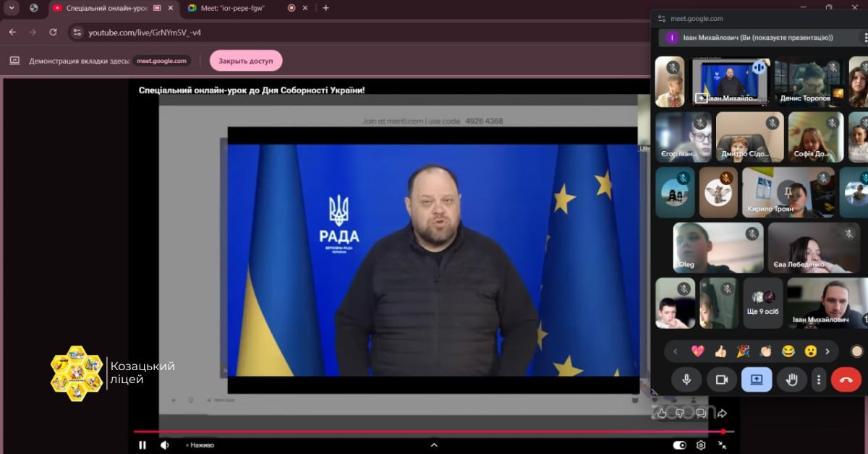Choose the emoji skin tone swatch
This screenshot has width=868, height=454.
(856, 351)
